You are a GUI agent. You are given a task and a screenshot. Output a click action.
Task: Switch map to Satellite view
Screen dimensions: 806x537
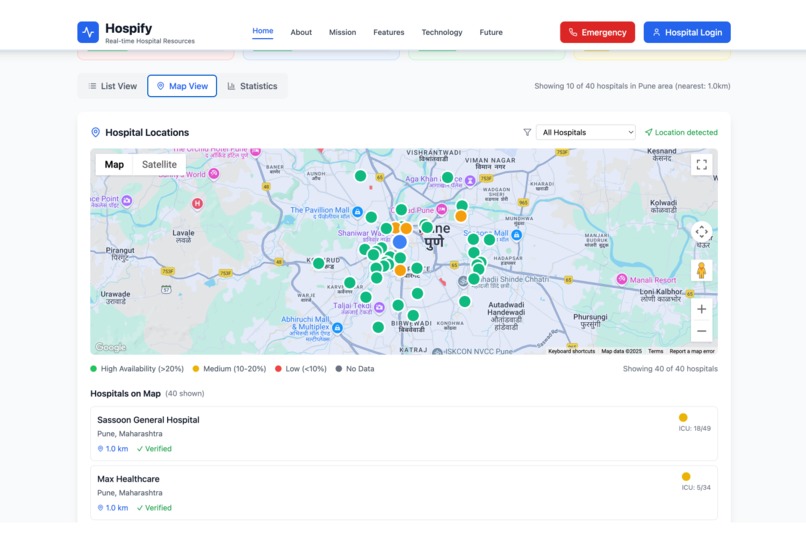pyautogui.click(x=159, y=164)
